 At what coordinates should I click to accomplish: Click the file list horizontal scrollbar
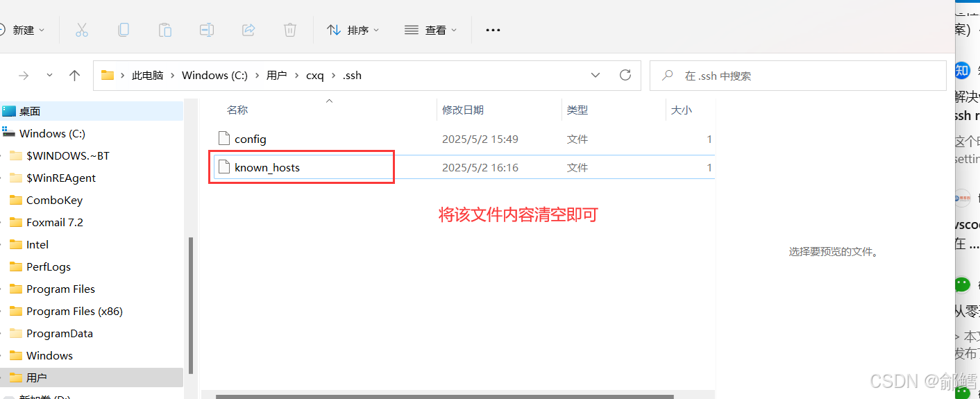pyautogui.click(x=444, y=397)
